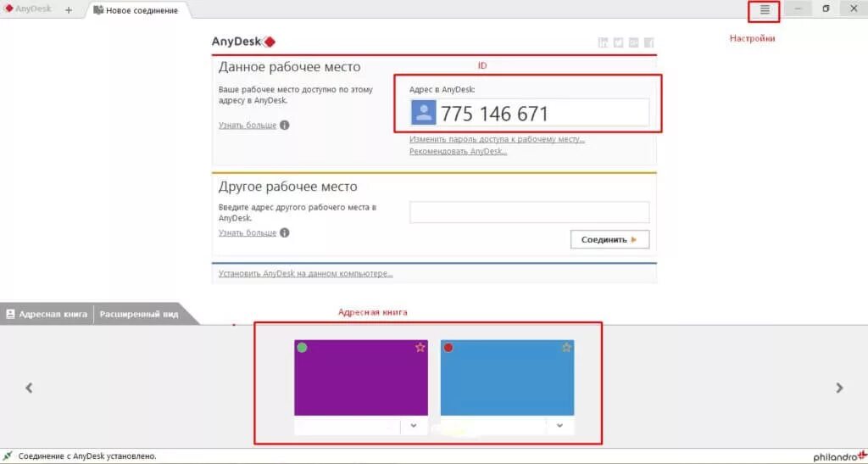This screenshot has width=868, height=464.
Task: Click the Рекомендовать AnyDesk link
Action: click(459, 151)
